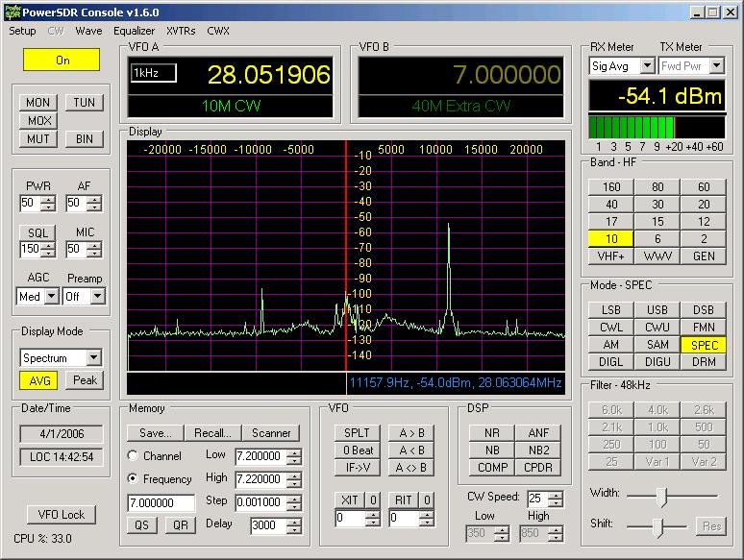Increase CW Speed stepper value

click(x=556, y=495)
